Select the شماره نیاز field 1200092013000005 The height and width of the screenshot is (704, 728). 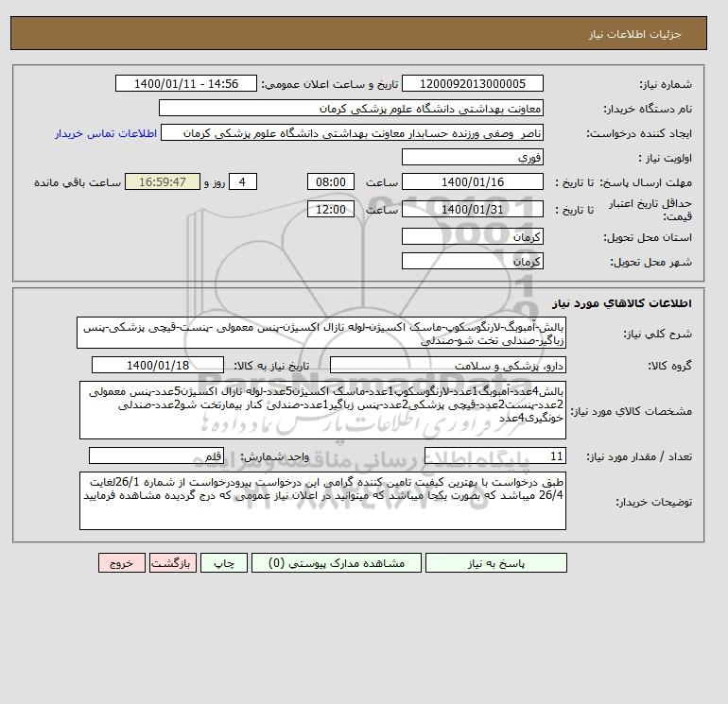point(472,83)
